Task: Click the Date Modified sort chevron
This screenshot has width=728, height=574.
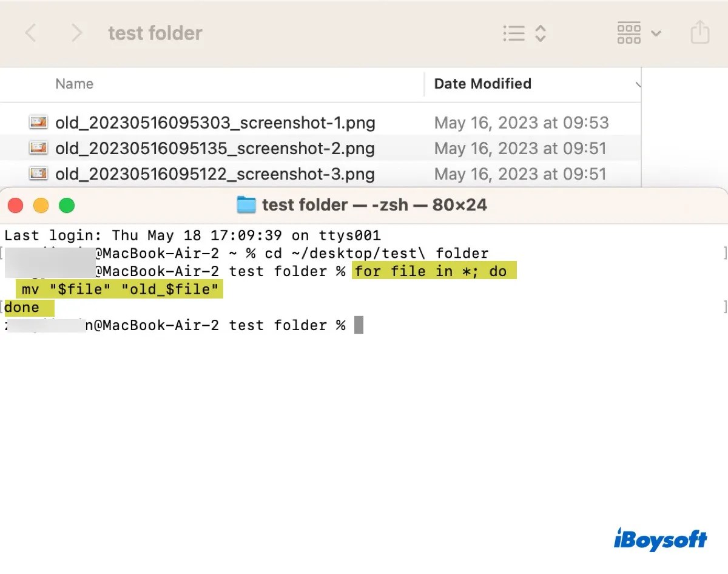Action: pyautogui.click(x=638, y=85)
